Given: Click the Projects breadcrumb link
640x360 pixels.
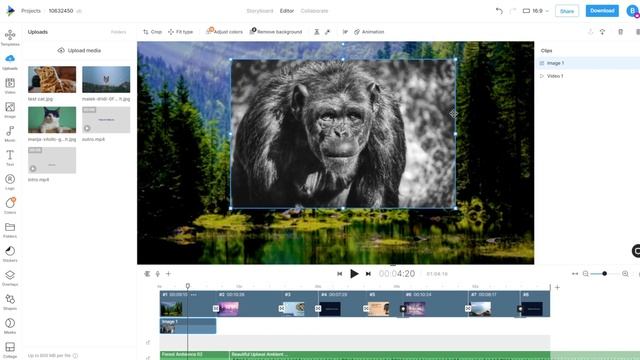Looking at the screenshot, I should pos(31,11).
